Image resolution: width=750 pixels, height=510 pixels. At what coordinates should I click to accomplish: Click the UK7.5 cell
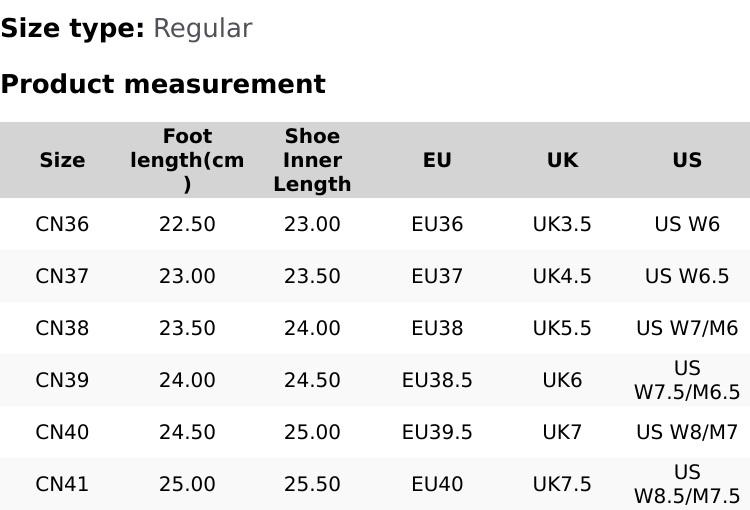coord(562,484)
